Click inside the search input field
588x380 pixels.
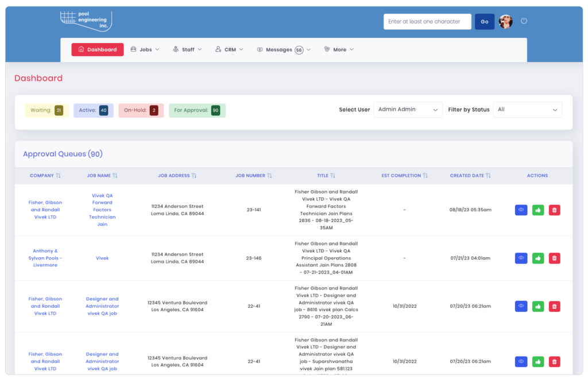click(427, 21)
